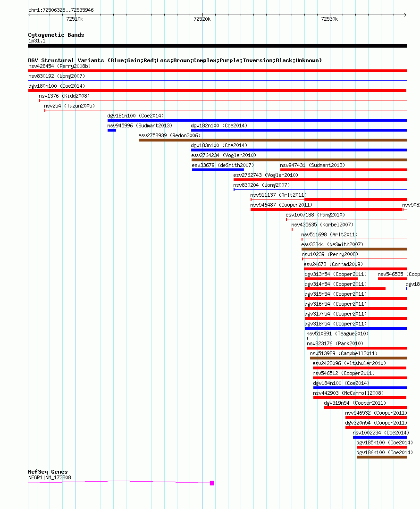Select the red dgv314n54 loss bar
This screenshot has height=509, width=420.
[x=345, y=289]
